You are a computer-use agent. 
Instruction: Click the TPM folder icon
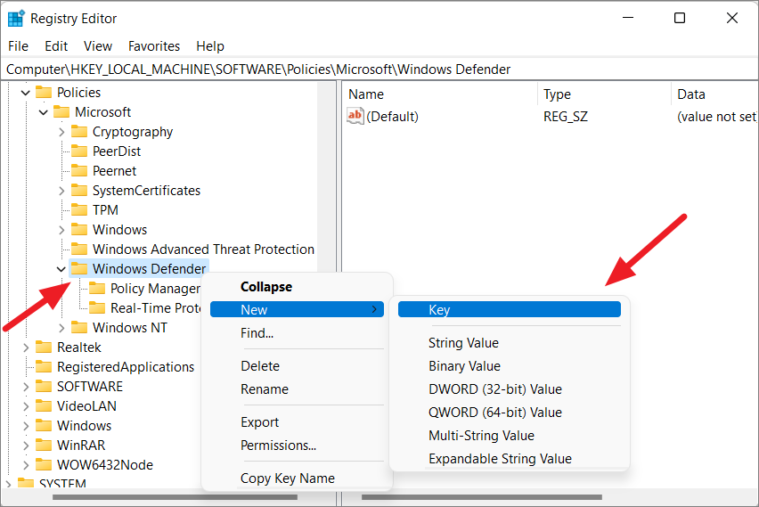[79, 210]
